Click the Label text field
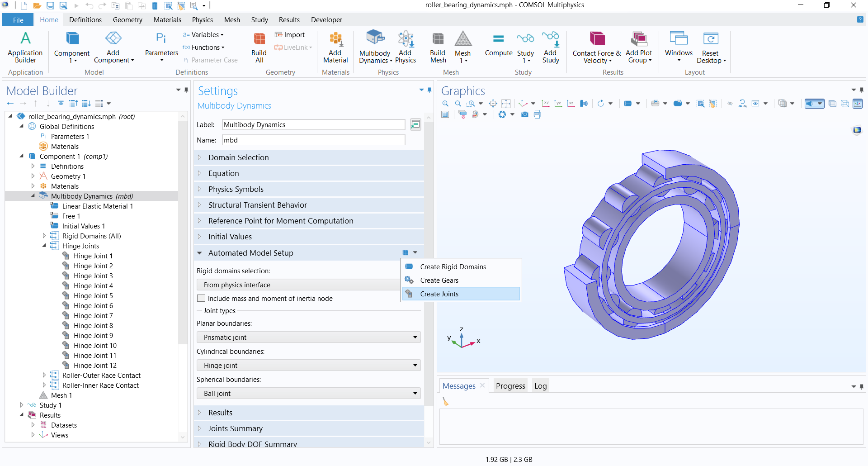Screen dimensions: 868x466 point(313,125)
